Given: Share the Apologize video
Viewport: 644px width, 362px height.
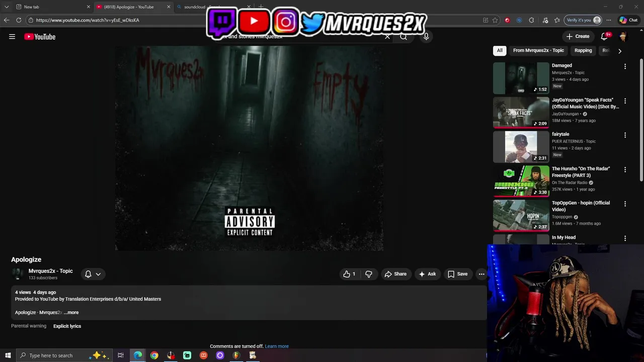Looking at the screenshot, I should pyautogui.click(x=395, y=274).
